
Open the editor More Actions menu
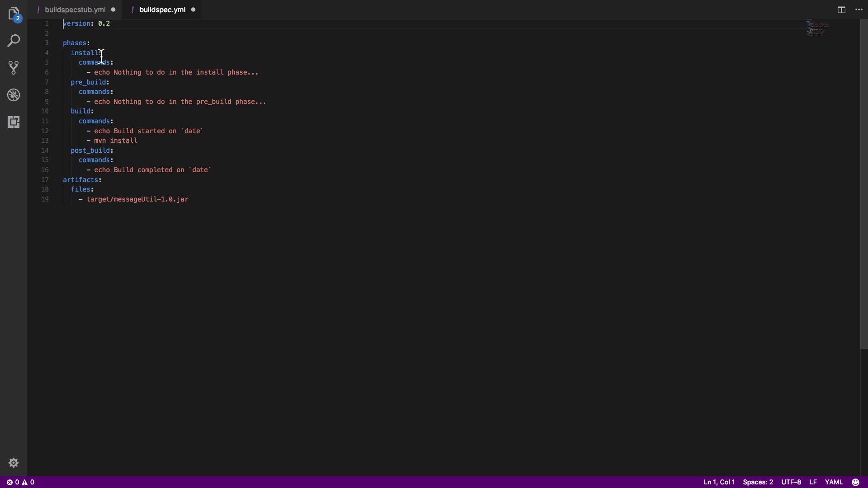(x=859, y=9)
